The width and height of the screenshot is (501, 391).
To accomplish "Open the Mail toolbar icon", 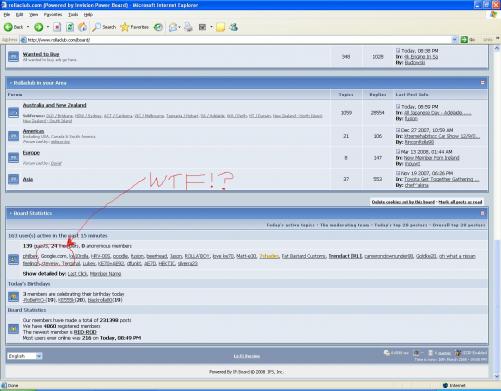I will tap(173, 27).
